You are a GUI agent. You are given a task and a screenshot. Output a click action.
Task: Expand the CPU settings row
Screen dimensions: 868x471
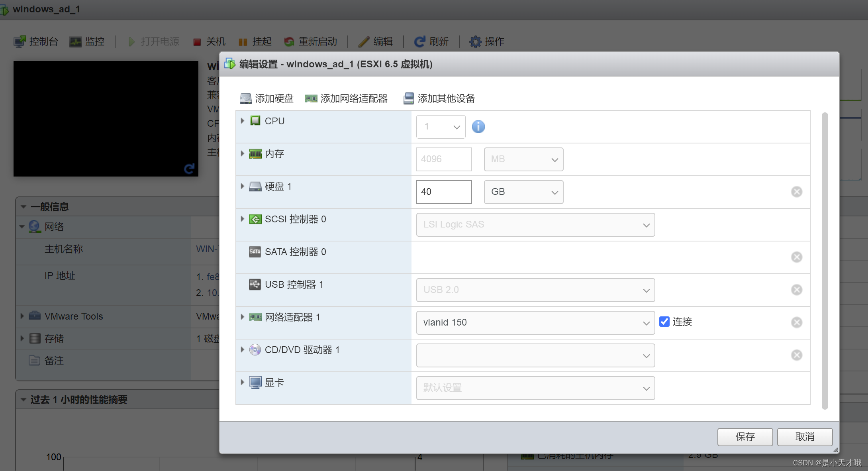[x=242, y=121]
